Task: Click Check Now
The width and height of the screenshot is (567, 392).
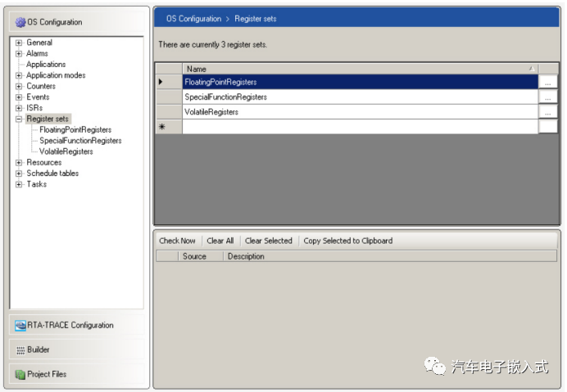Action: [177, 241]
